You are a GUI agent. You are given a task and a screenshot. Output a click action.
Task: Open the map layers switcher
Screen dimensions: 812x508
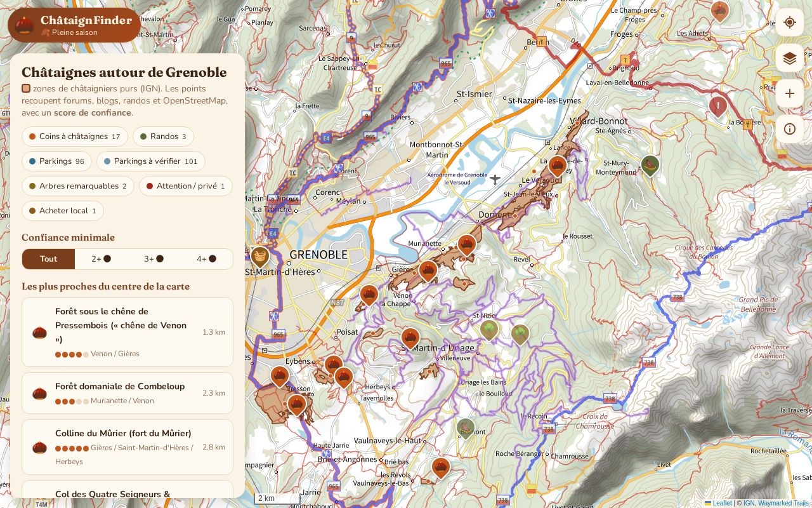pos(790,58)
